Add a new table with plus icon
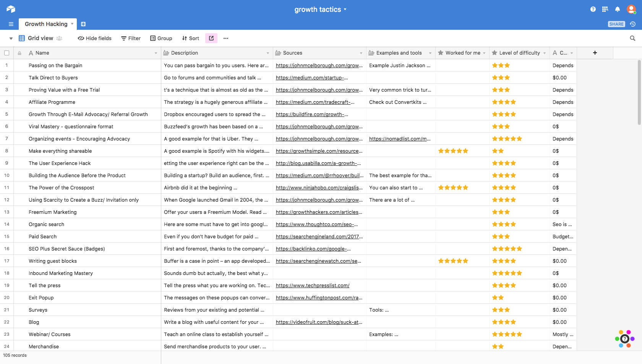This screenshot has height=364, width=642. (x=83, y=24)
